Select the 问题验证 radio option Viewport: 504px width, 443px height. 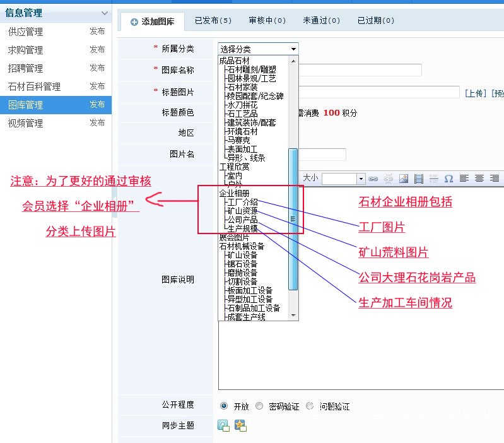click(310, 406)
